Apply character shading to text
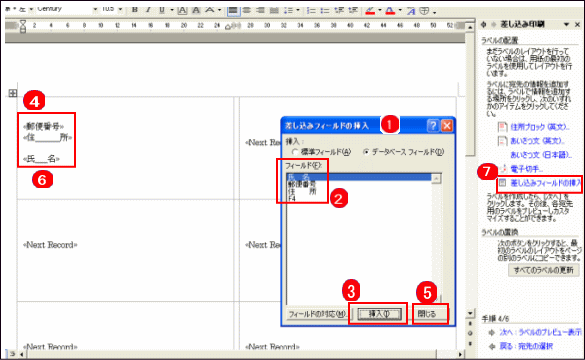The height and width of the screenshot is (360, 585). 196,10
